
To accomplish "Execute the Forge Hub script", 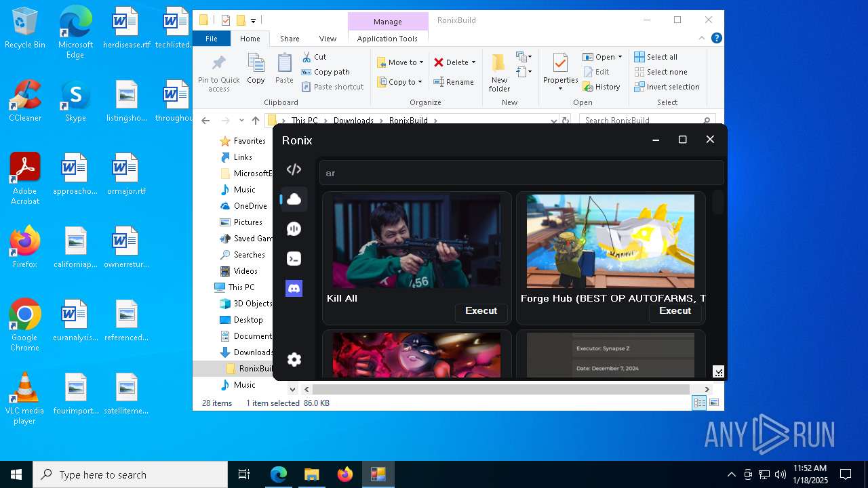I will coord(675,311).
